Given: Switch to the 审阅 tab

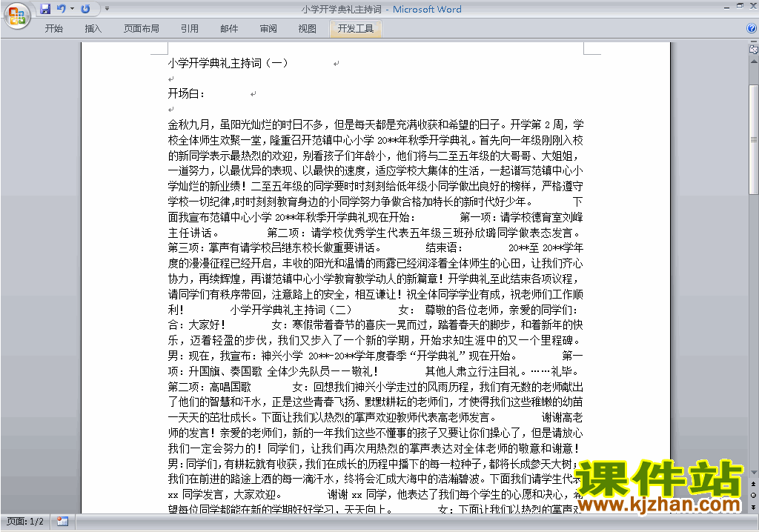Looking at the screenshot, I should (x=268, y=29).
